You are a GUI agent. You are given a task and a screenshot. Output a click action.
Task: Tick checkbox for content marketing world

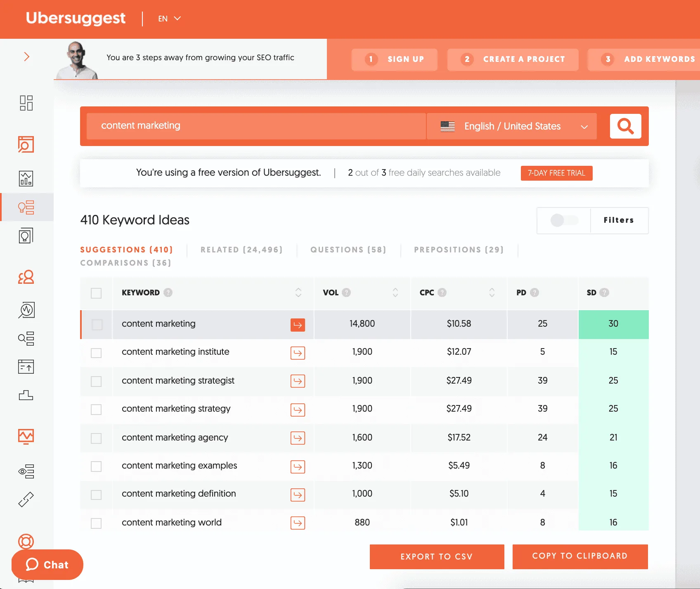[96, 523]
